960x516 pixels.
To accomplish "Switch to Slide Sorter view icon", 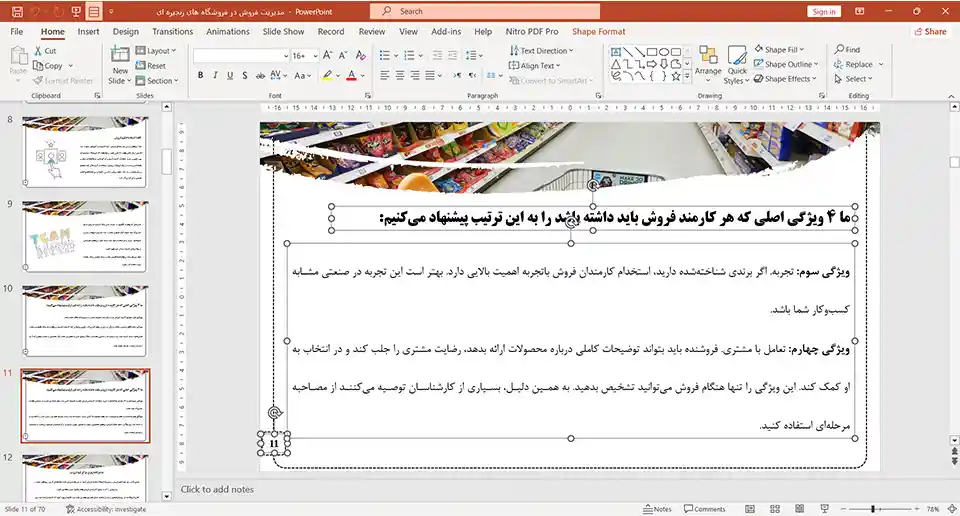I will [x=774, y=509].
